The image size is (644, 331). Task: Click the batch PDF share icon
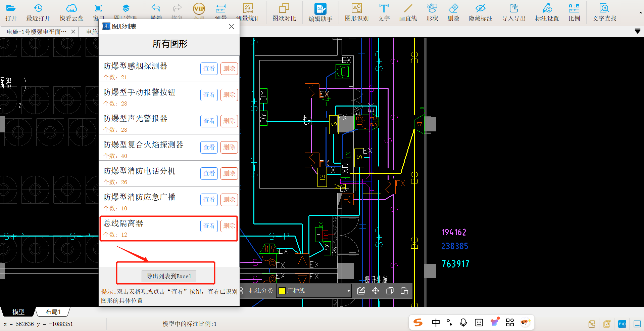pos(607,324)
